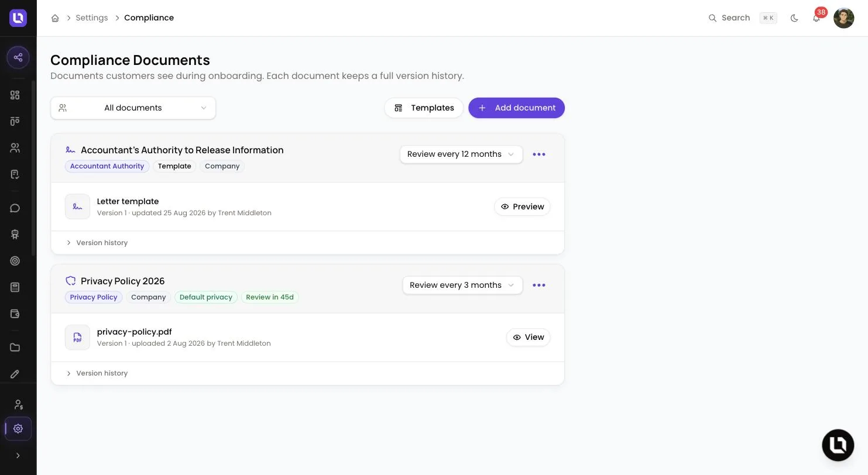Open the floating chat launcher at bottom right
Viewport: 868px width, 475px height.
point(838,445)
